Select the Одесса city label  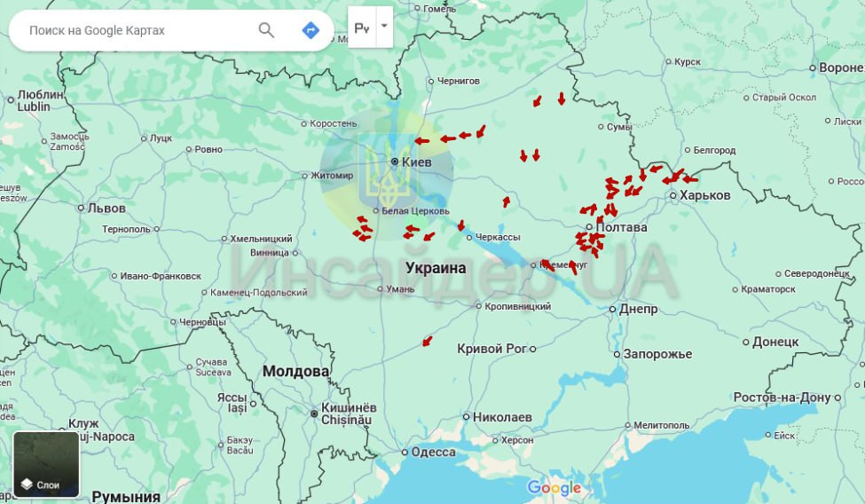433,452
